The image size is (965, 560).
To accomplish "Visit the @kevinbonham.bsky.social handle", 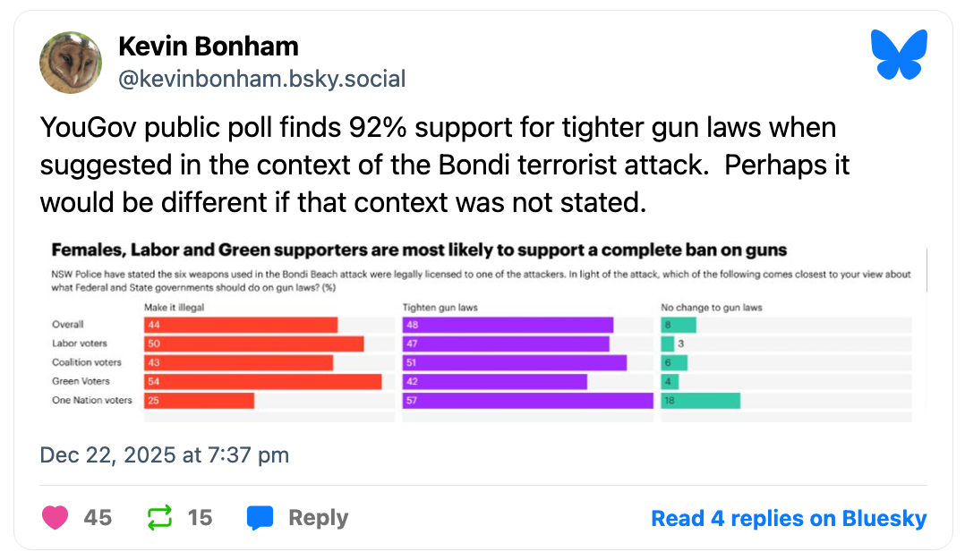I will pyautogui.click(x=261, y=79).
